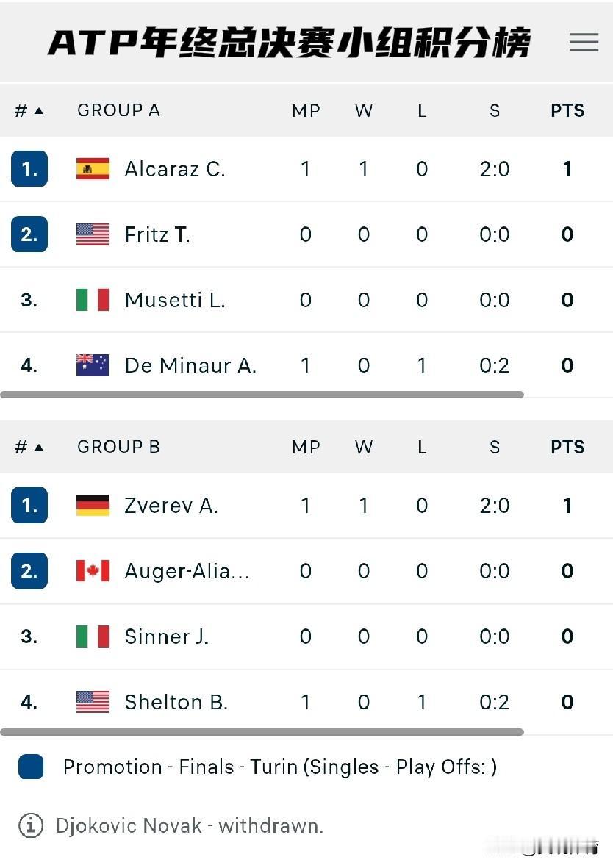Open Sinner J. player link
The height and width of the screenshot is (868, 613).
tap(167, 636)
